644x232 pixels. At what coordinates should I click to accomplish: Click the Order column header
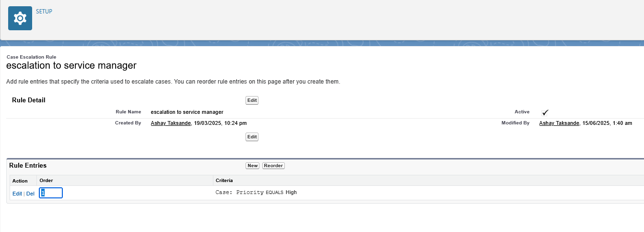(46, 181)
